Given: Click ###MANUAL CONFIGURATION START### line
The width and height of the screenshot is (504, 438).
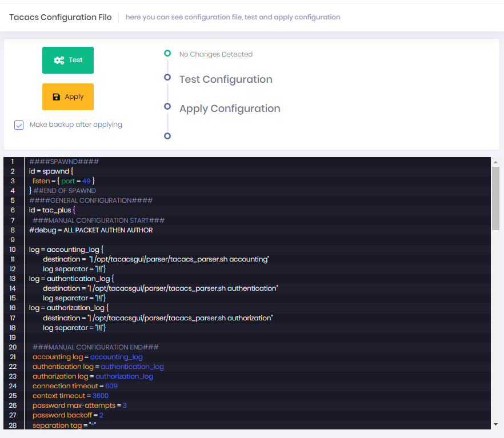Looking at the screenshot, I should click(x=98, y=220).
